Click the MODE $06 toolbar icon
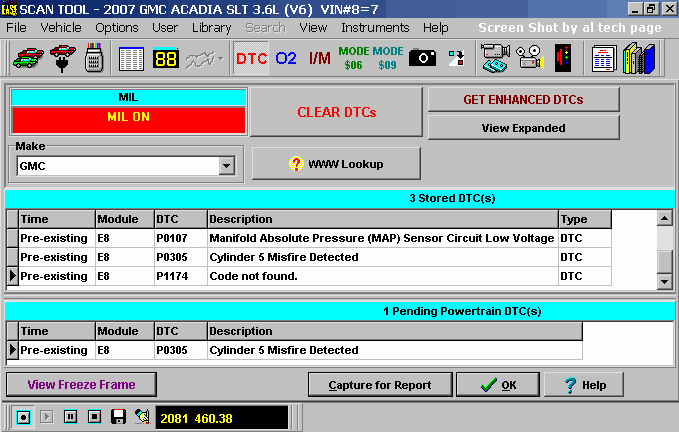This screenshot has width=679, height=432. (354, 58)
